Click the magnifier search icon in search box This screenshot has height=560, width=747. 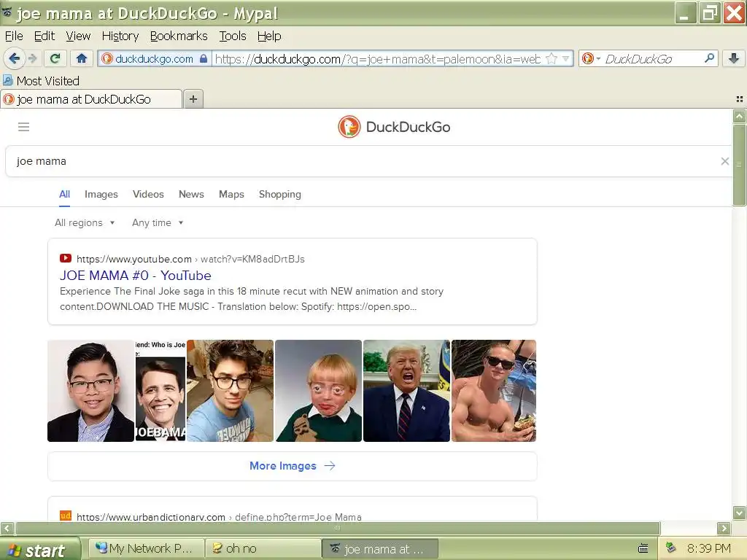pos(709,58)
